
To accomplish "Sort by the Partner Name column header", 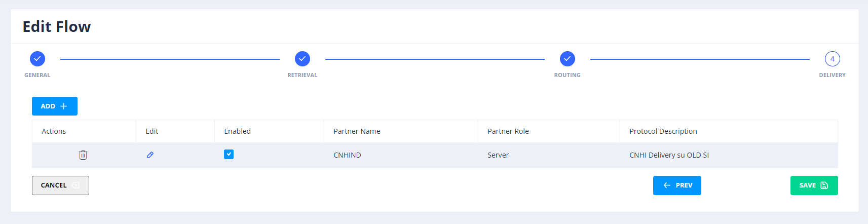I will [x=357, y=131].
